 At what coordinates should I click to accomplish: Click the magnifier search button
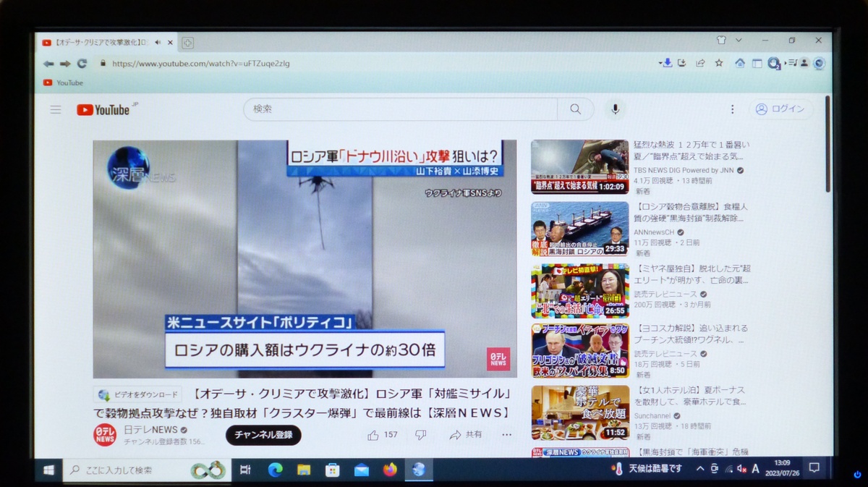click(x=575, y=109)
